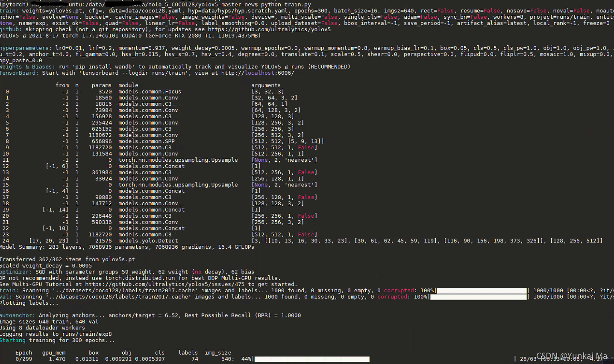The width and height of the screenshot is (614, 364).
Task: Click 'Logging results to runs/train/exp8' line
Action: point(56,334)
